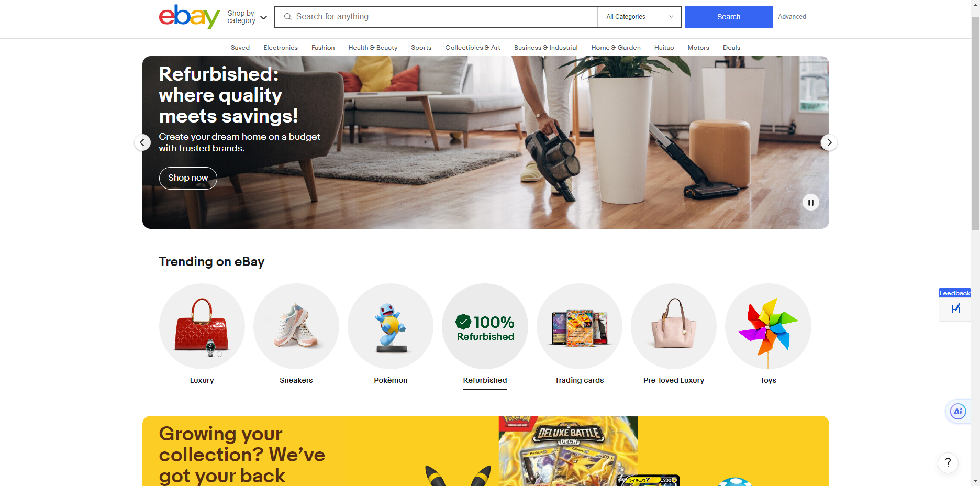
Task: Open the Advanced search link
Action: click(792, 17)
